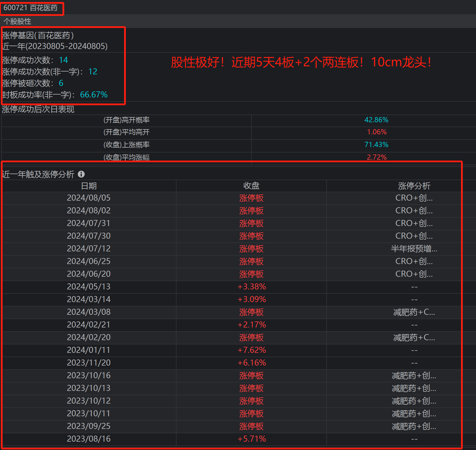Select the 2023/10/13 date cell
The width and height of the screenshot is (476, 450).
(x=89, y=388)
